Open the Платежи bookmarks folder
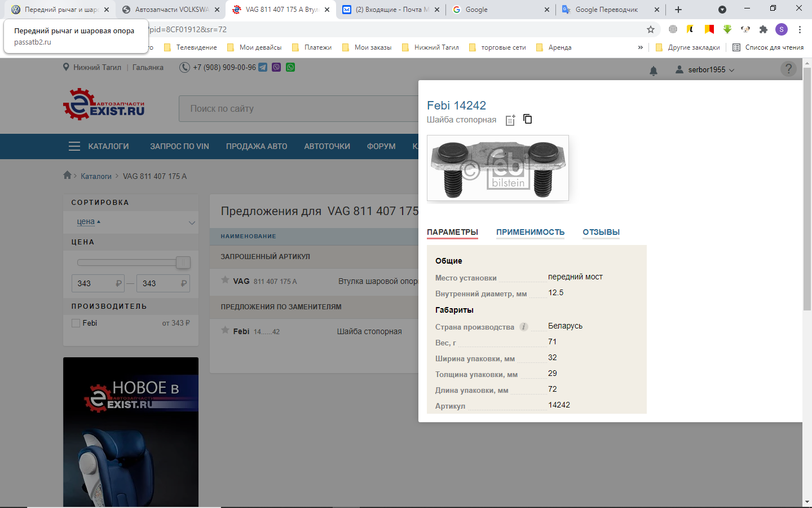The image size is (812, 508). (x=312, y=47)
